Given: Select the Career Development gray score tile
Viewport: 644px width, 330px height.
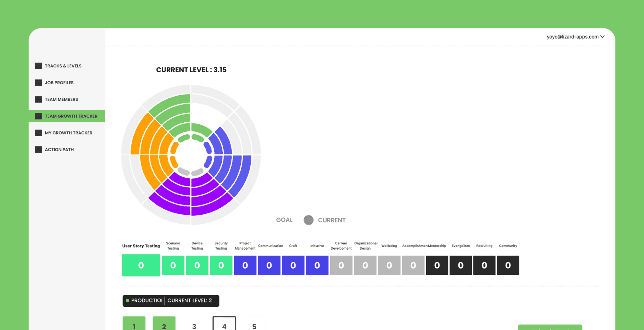Looking at the screenshot, I should (x=341, y=265).
